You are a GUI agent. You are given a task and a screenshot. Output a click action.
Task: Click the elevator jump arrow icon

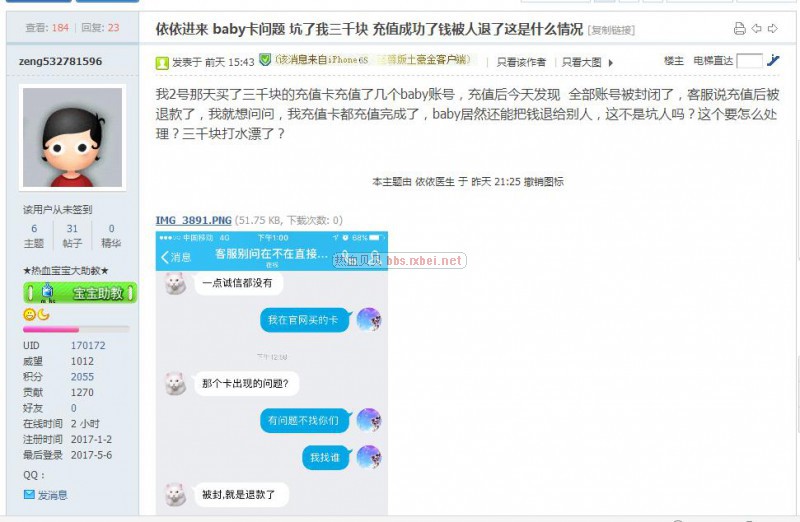(x=773, y=61)
